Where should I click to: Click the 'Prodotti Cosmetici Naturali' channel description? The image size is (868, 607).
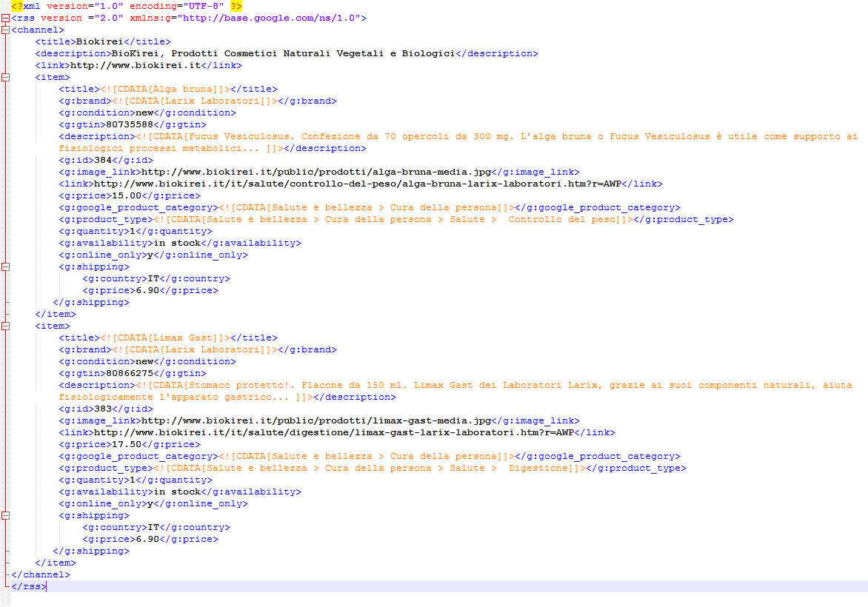[283, 54]
